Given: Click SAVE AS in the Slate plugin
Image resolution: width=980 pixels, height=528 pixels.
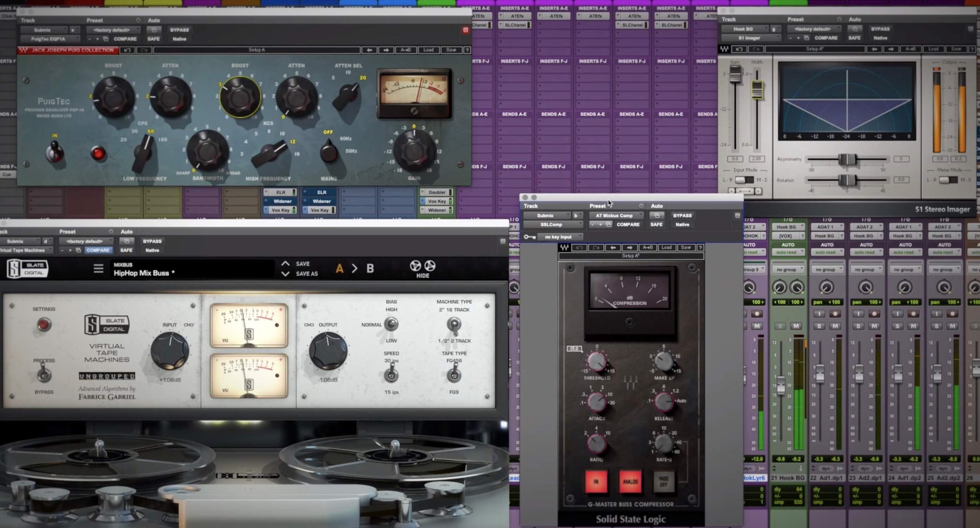Looking at the screenshot, I should (x=307, y=274).
